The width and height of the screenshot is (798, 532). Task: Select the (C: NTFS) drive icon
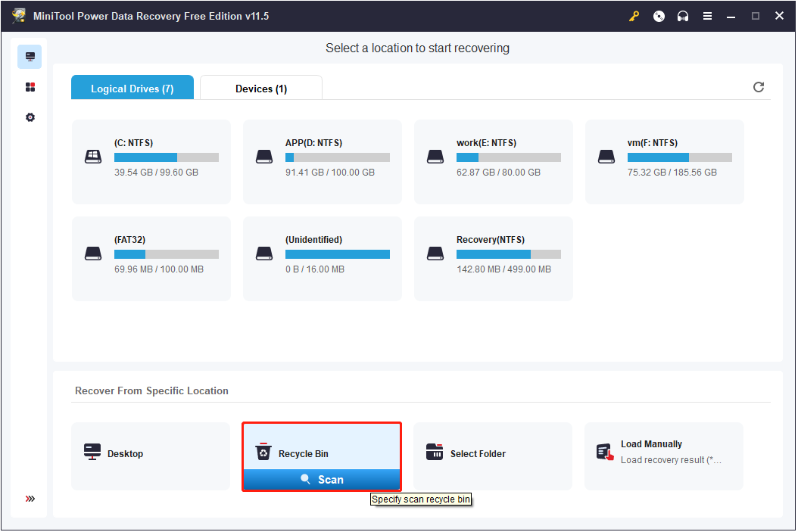coord(93,157)
